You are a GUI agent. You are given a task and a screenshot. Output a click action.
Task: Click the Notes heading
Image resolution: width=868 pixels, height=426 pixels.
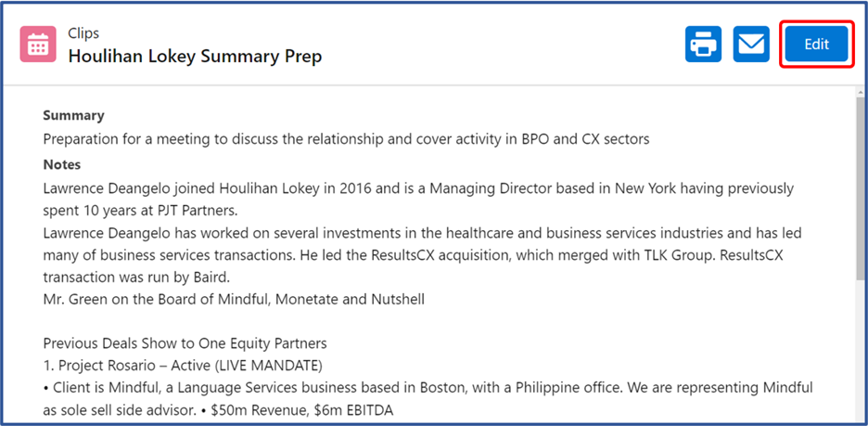[62, 164]
